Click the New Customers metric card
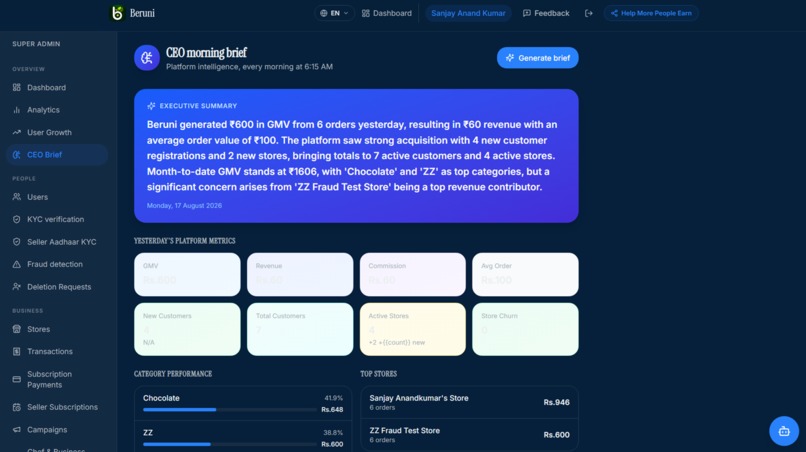The image size is (806, 452). (187, 329)
